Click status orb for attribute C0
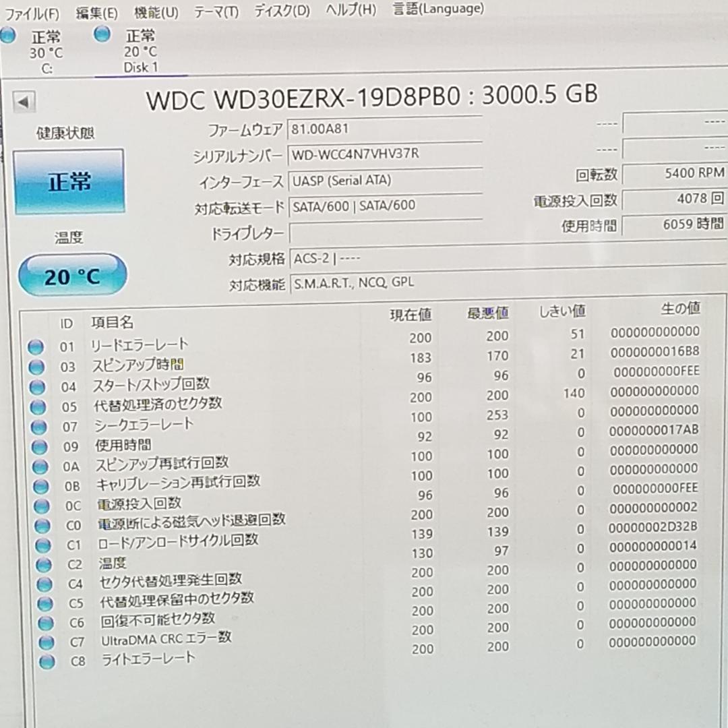The width and height of the screenshot is (728, 728). click(42, 526)
